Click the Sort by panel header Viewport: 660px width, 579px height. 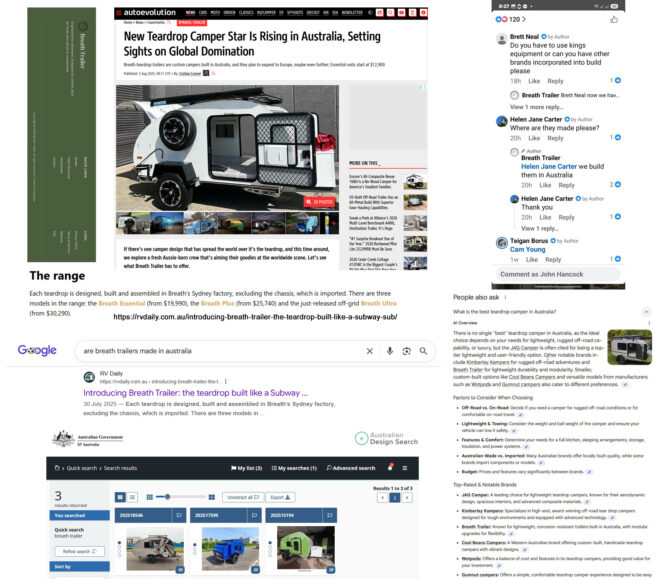click(x=80, y=566)
